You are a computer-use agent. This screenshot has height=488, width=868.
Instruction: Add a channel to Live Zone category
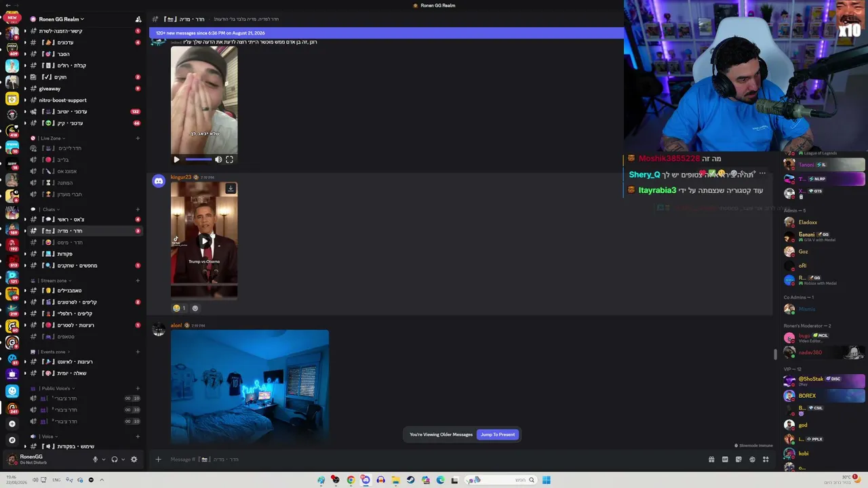point(138,138)
